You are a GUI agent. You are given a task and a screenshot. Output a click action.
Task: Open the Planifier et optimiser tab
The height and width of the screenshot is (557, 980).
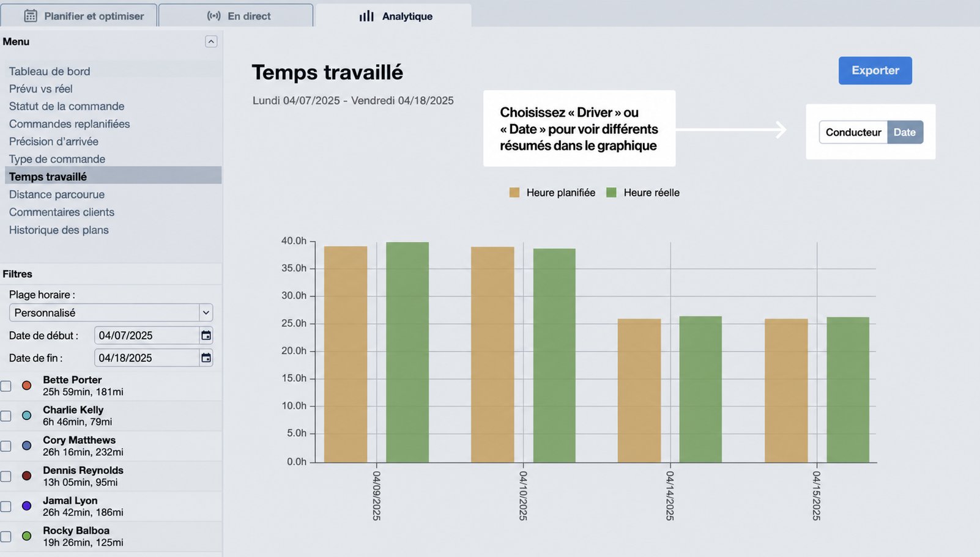(78, 16)
